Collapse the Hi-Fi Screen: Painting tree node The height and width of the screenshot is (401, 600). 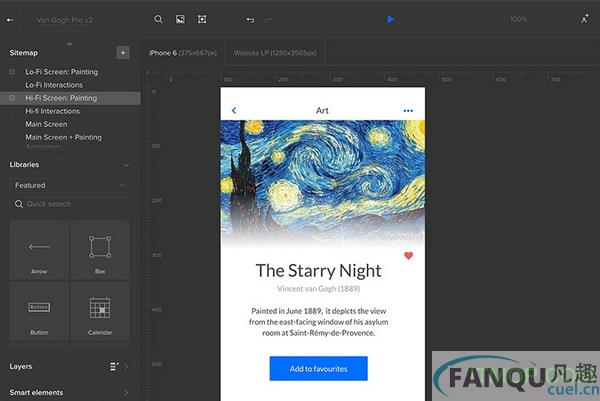pos(12,98)
